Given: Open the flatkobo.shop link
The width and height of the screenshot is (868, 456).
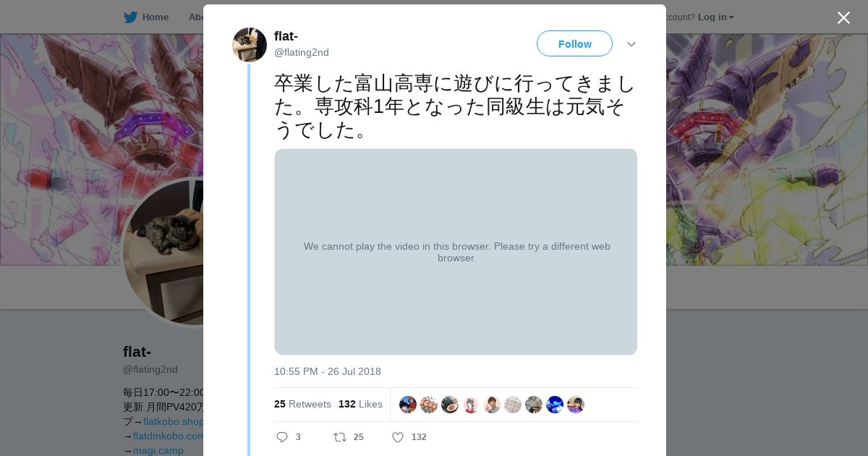Looking at the screenshot, I should [x=173, y=421].
